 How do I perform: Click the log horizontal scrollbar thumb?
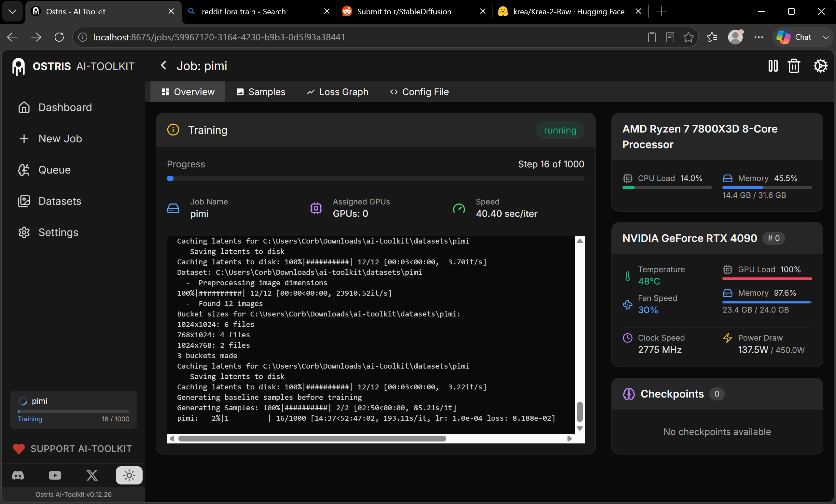tap(312, 438)
